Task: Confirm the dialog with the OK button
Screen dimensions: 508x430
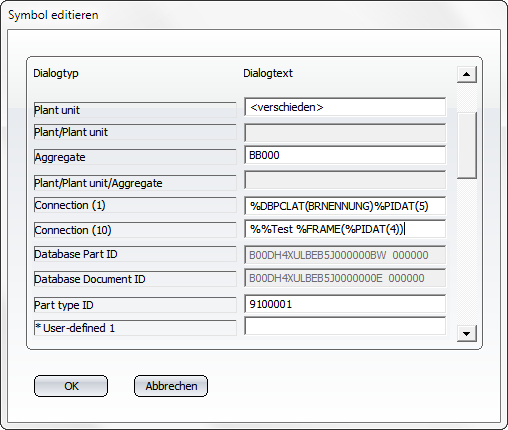Action: tap(71, 386)
